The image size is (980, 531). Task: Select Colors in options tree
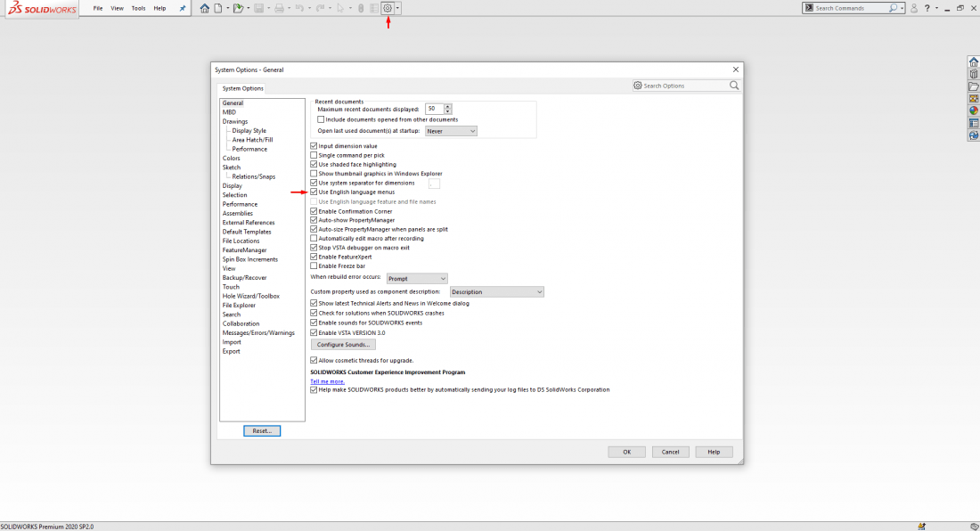coord(232,158)
